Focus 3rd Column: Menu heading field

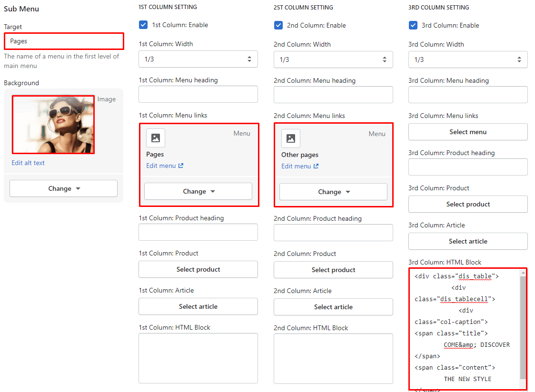(x=468, y=95)
